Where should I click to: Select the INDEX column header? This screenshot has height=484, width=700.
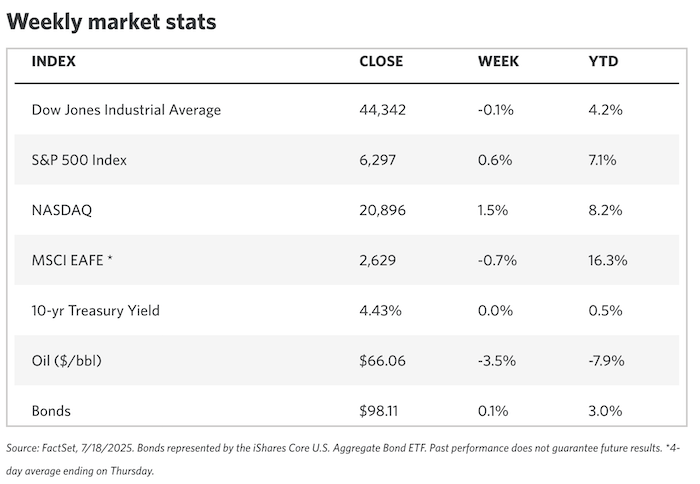54,62
